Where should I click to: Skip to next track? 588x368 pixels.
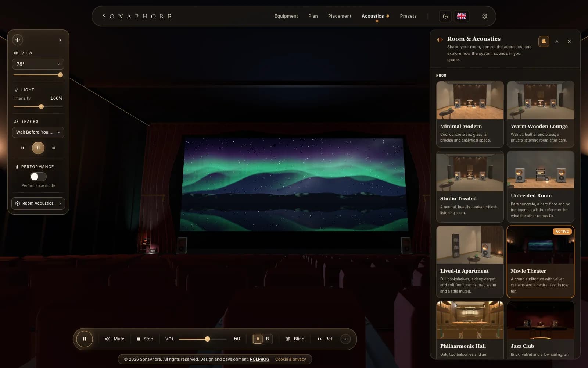pos(54,148)
